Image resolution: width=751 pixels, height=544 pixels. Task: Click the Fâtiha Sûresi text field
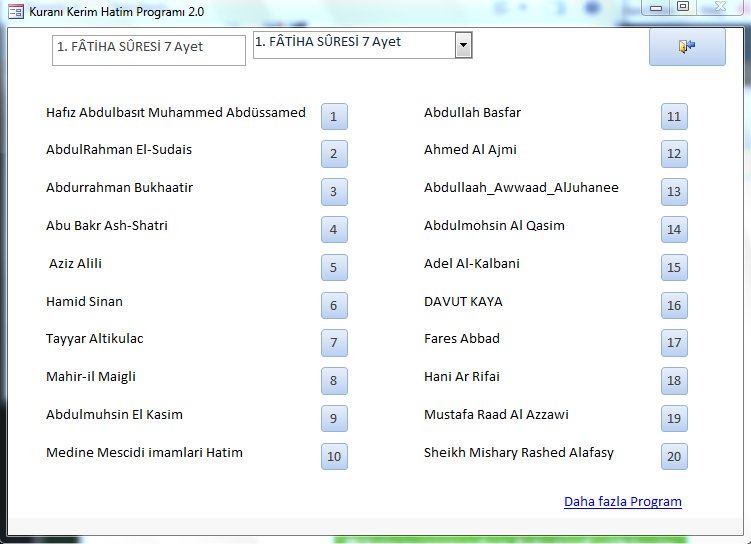click(x=148, y=50)
